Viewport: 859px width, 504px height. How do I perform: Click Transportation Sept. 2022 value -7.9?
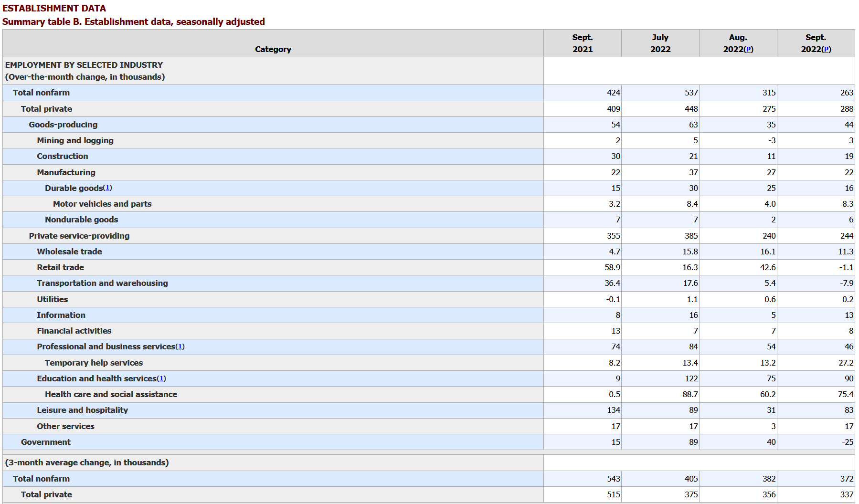pyautogui.click(x=847, y=283)
